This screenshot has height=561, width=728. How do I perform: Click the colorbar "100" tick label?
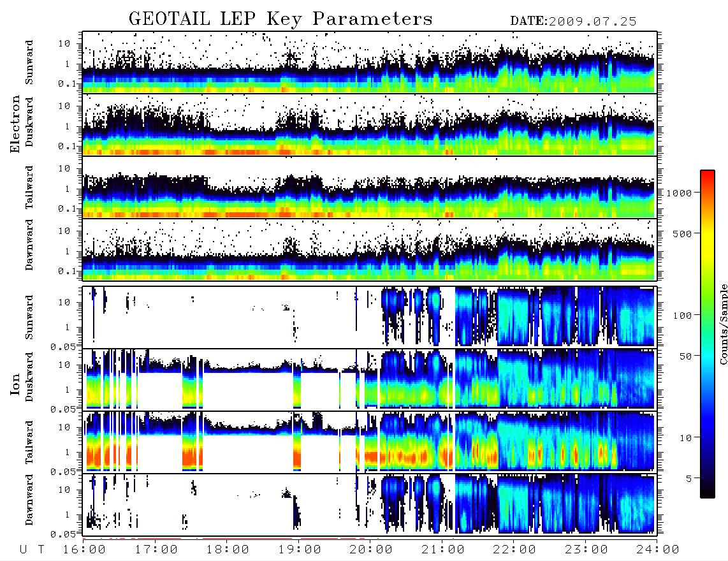tap(682, 316)
